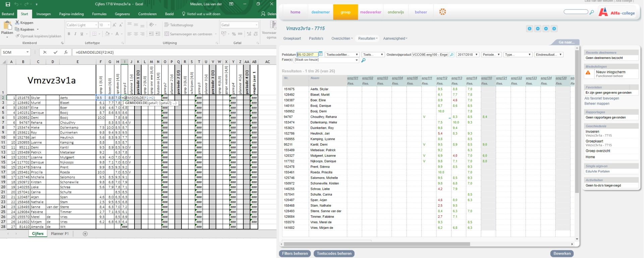Image resolution: width=644 pixels, height=258 pixels.
Task: Open the Getal number format dropdown
Action: tap(257, 25)
